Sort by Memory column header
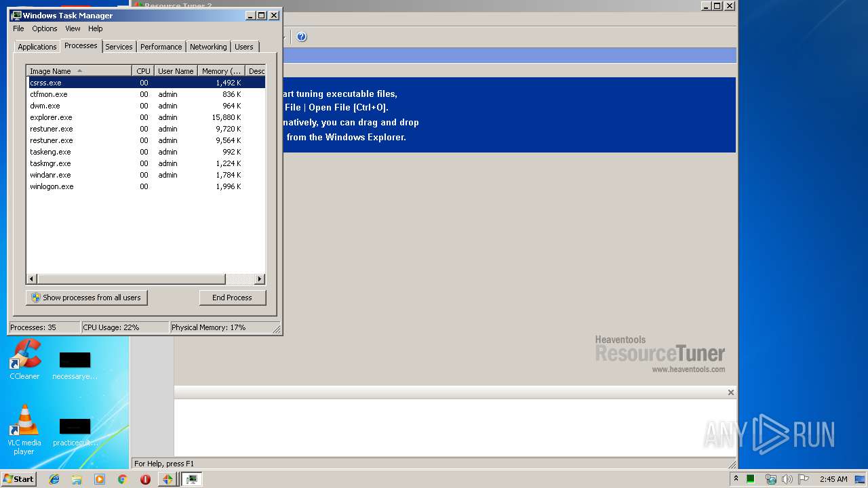The width and height of the screenshot is (868, 488). [x=221, y=71]
